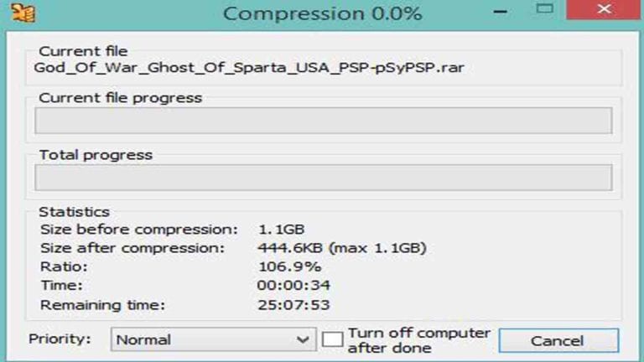Expand the Priority dropdown chevron arrow
This screenshot has height=362, width=644.
pos(303,340)
